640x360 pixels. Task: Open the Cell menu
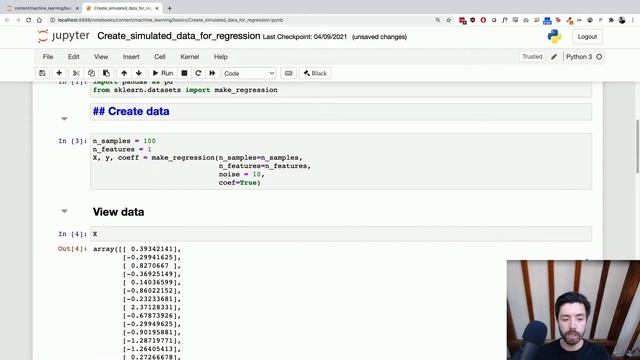click(x=160, y=57)
